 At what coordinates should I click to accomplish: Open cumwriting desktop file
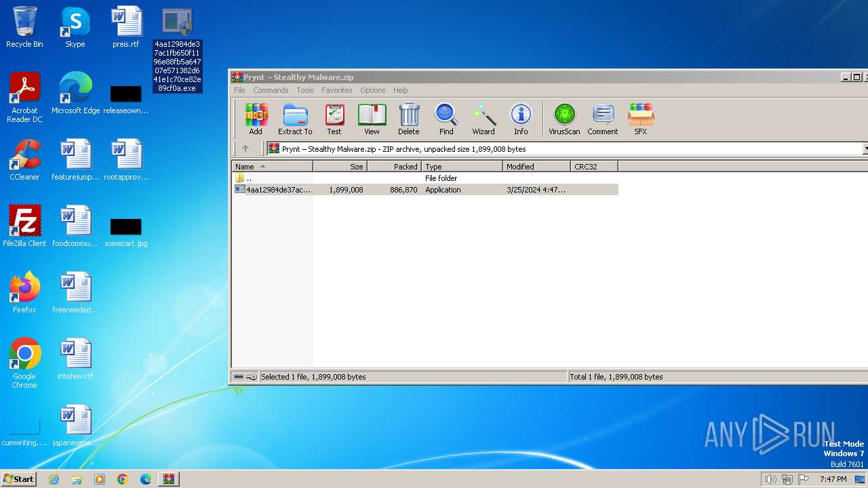point(24,432)
